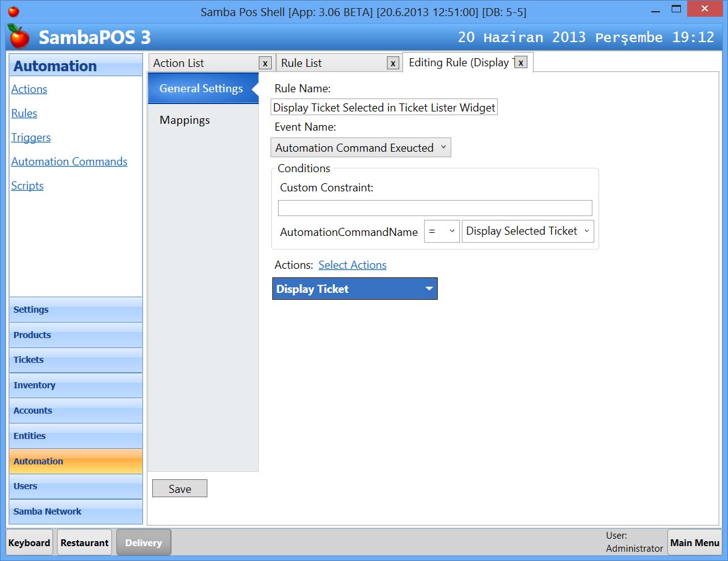This screenshot has height=561, width=728.
Task: Close the Editing Rule tab
Action: pos(521,62)
